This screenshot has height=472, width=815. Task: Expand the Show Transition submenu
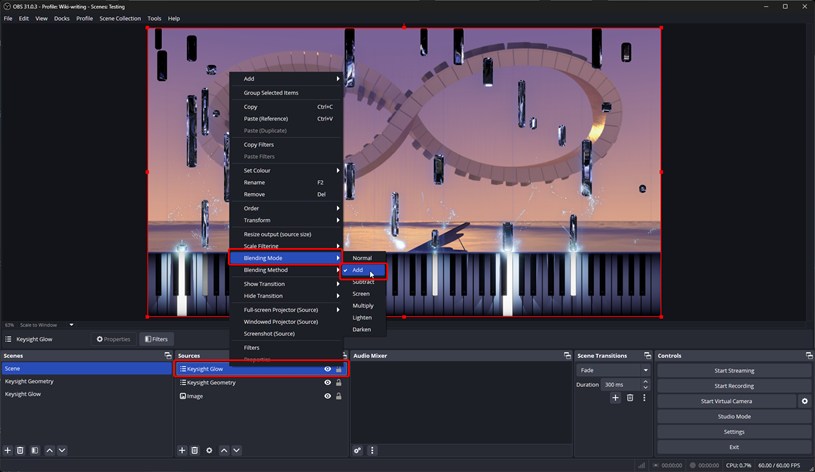click(286, 284)
